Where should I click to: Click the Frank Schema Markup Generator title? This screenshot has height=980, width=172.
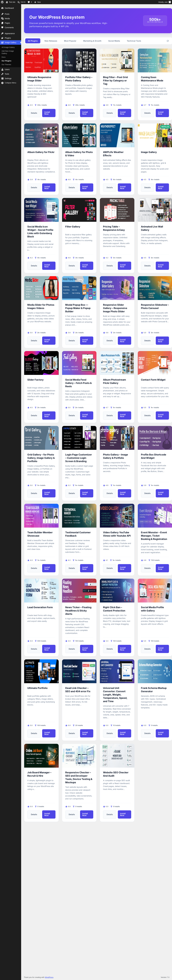tap(154, 690)
